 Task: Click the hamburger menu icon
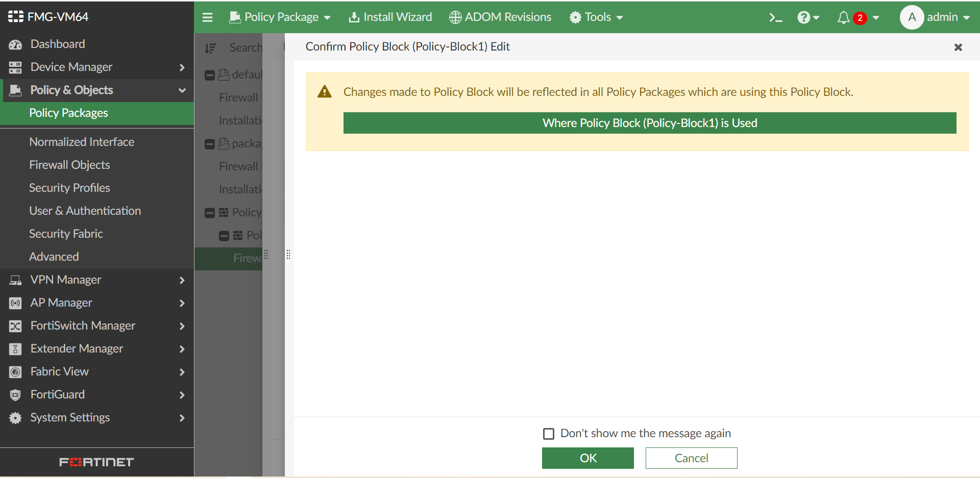pos(208,17)
